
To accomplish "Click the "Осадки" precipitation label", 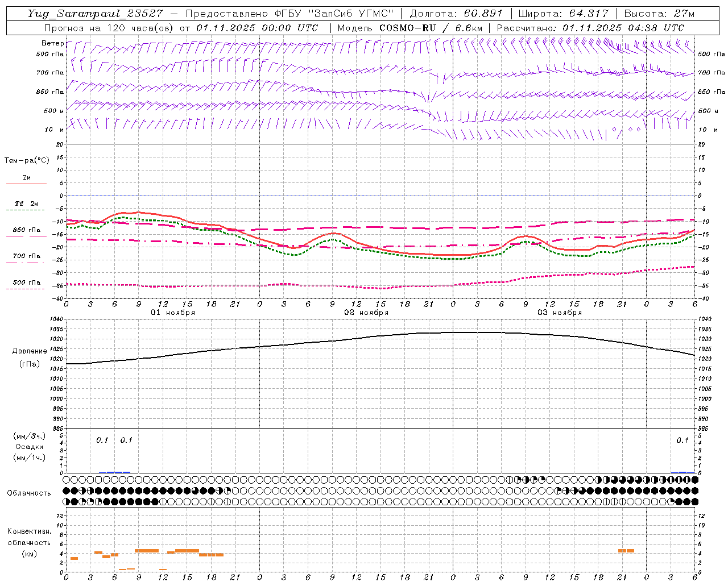I will pos(30,447).
